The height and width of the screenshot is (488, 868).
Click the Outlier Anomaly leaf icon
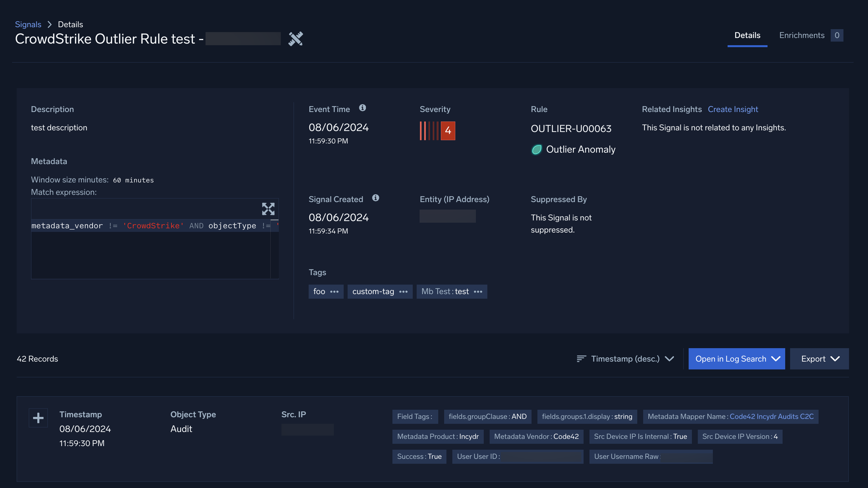536,149
